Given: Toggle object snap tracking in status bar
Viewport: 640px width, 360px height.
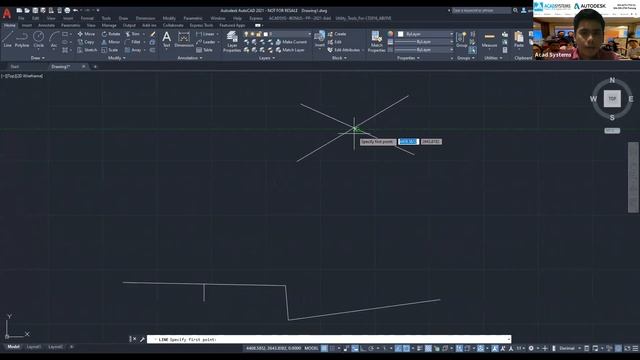Looking at the screenshot, I should pos(398,348).
